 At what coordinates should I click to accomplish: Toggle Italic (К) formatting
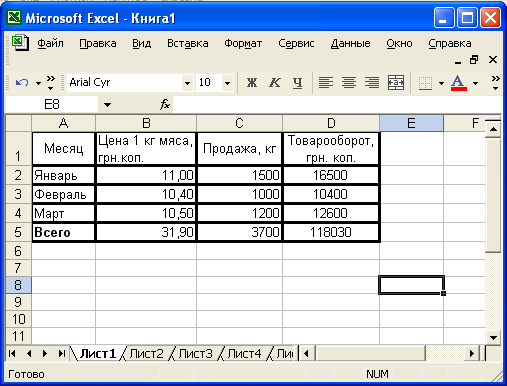pyautogui.click(x=275, y=82)
